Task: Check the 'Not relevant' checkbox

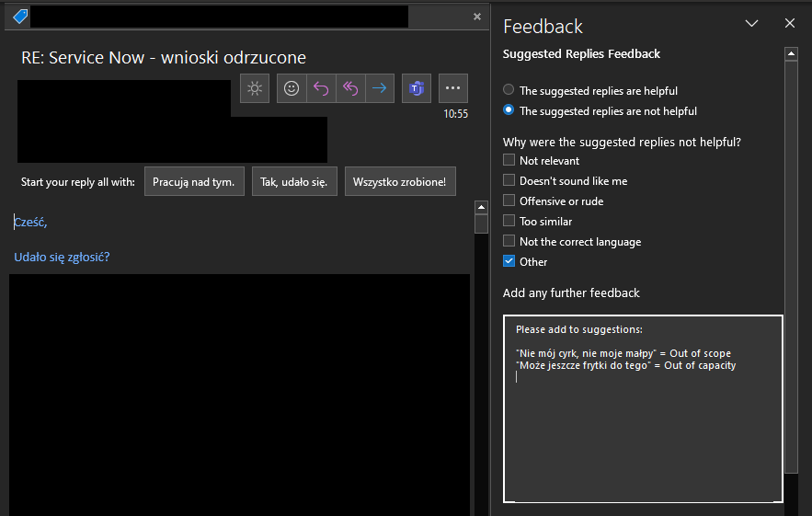Action: [x=509, y=160]
